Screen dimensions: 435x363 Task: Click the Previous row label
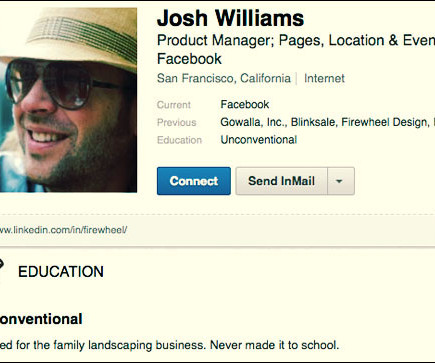177,122
